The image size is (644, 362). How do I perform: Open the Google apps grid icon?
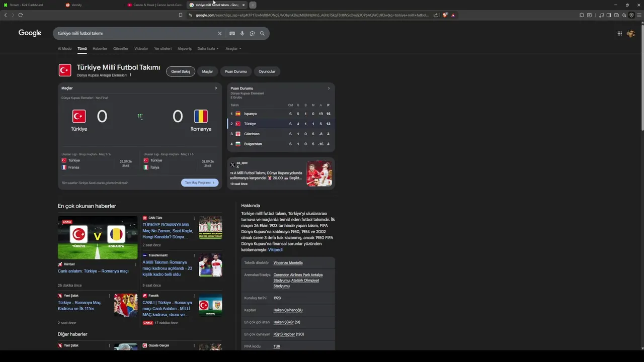tap(619, 33)
